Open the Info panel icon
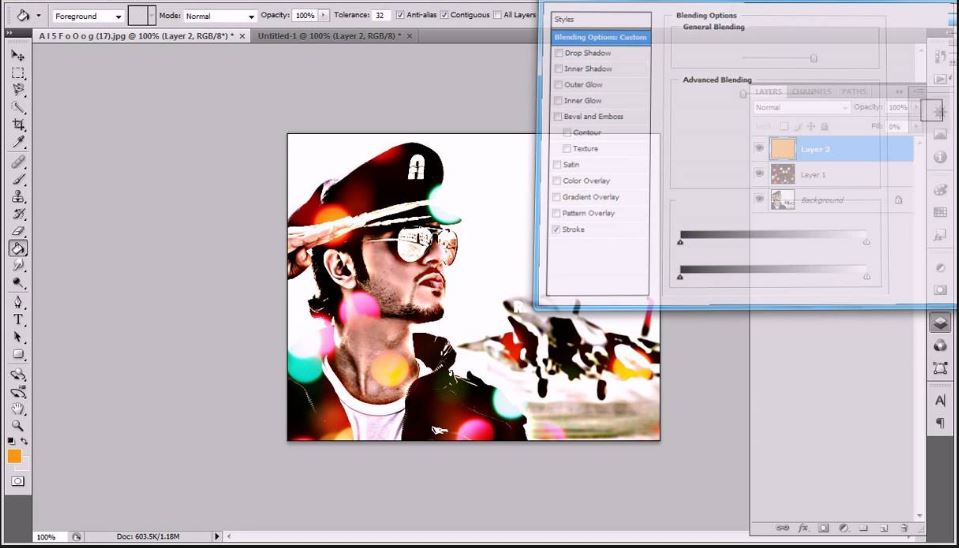 click(940, 157)
